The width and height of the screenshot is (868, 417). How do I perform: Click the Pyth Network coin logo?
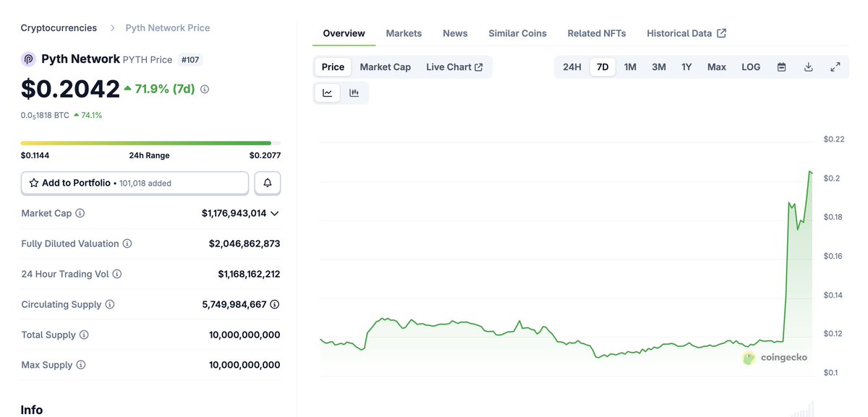click(x=28, y=59)
